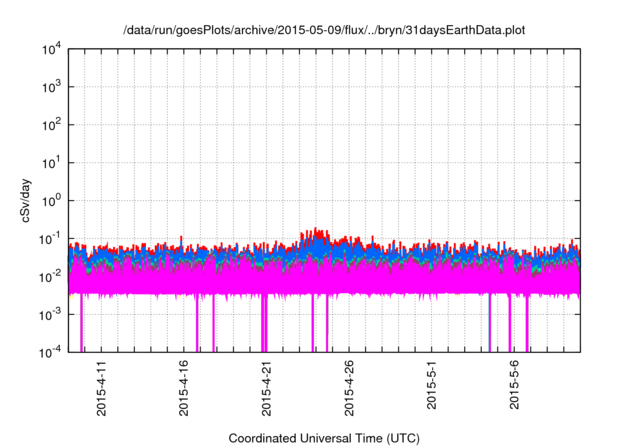Screen dimensions: 640x448
Task: Click the 2015-4-21 date tick label
Action: tap(266, 388)
